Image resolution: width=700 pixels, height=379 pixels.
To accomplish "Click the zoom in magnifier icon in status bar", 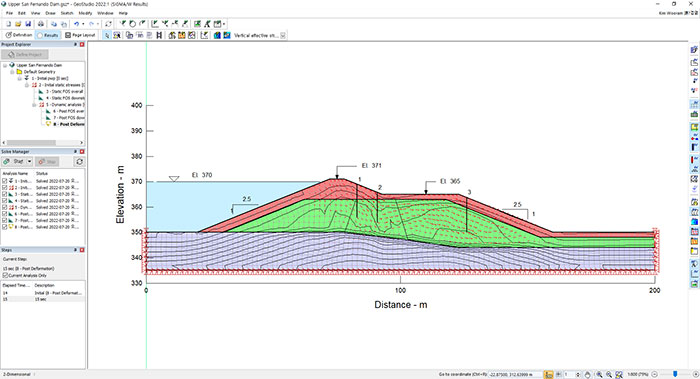I will tap(599, 375).
